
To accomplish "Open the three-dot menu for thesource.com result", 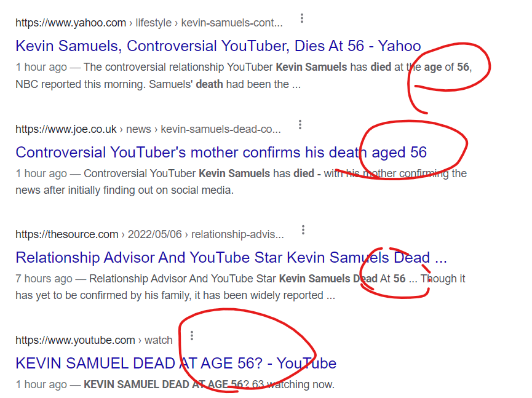I will click(303, 230).
